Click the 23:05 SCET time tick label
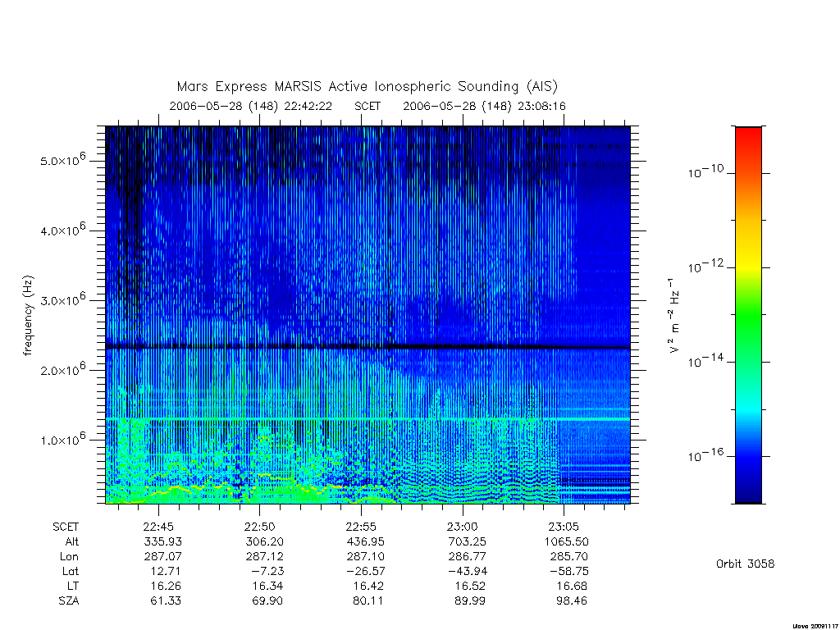The height and width of the screenshot is (630, 840). click(x=564, y=527)
